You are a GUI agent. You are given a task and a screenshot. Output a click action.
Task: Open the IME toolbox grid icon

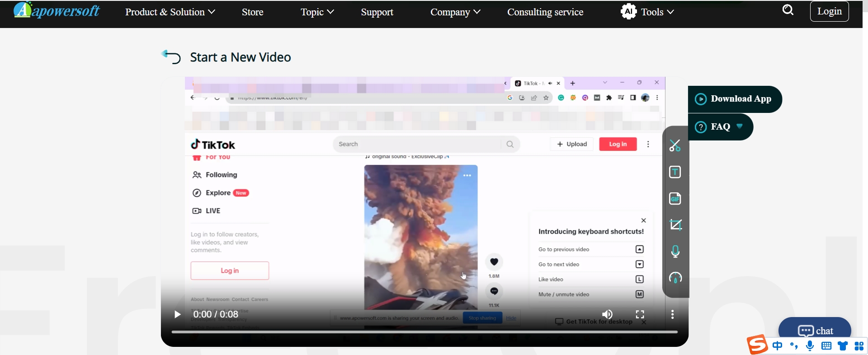(x=859, y=346)
